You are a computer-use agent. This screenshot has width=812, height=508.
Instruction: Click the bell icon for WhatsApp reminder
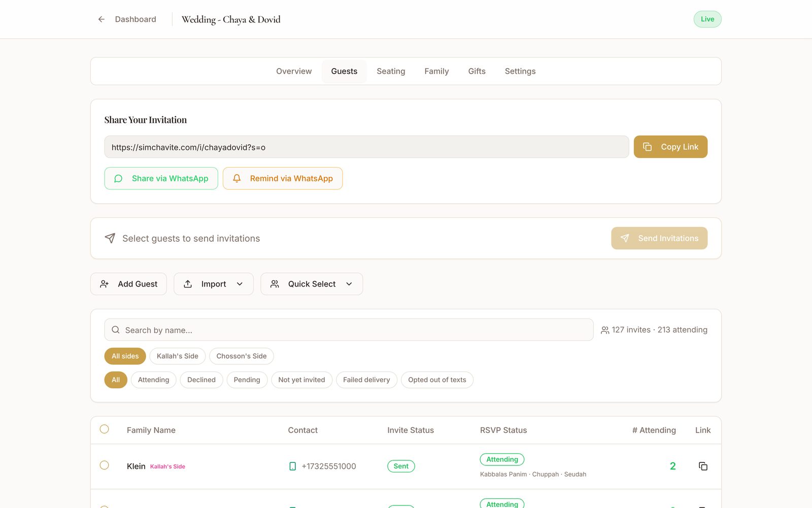click(236, 178)
